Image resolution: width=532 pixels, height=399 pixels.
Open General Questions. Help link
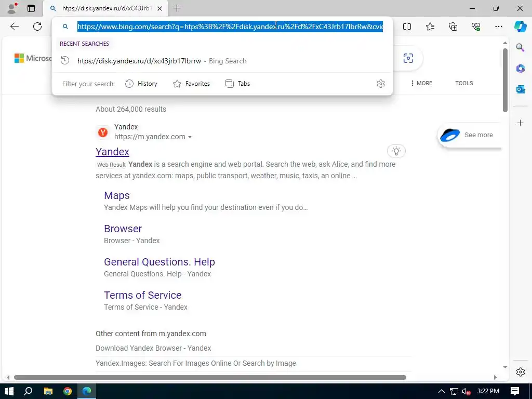[159, 262]
